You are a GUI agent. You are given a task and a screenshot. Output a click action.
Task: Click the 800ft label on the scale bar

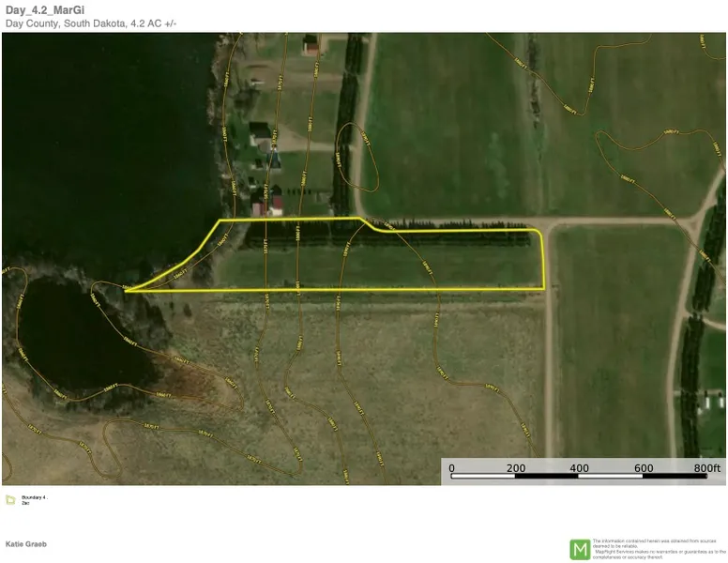705,467
